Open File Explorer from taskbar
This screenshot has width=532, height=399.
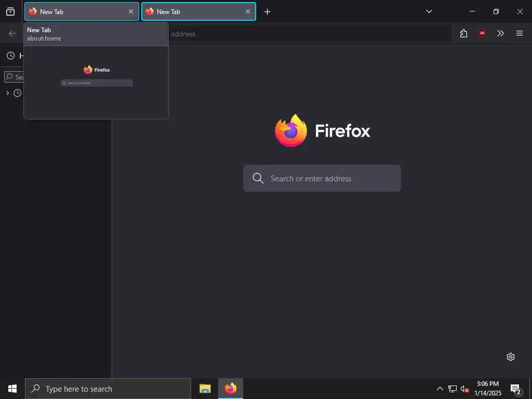point(205,389)
